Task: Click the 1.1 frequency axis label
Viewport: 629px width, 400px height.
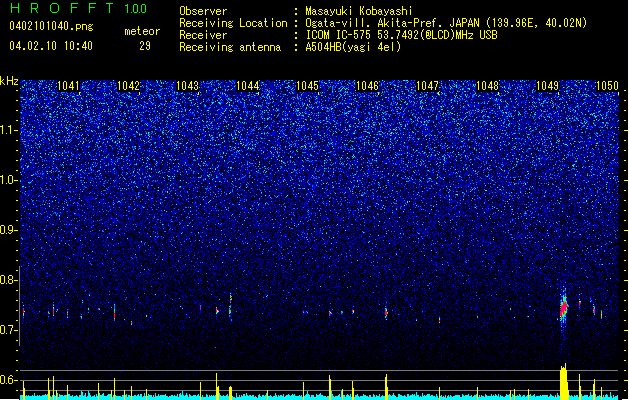Action: tap(8, 130)
